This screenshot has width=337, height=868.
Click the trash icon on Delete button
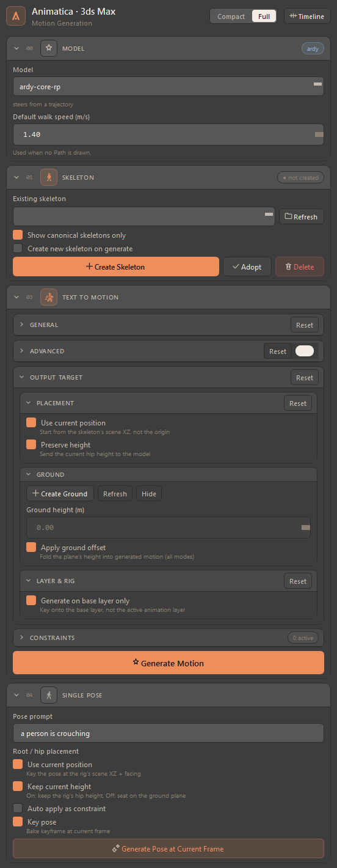tap(288, 267)
